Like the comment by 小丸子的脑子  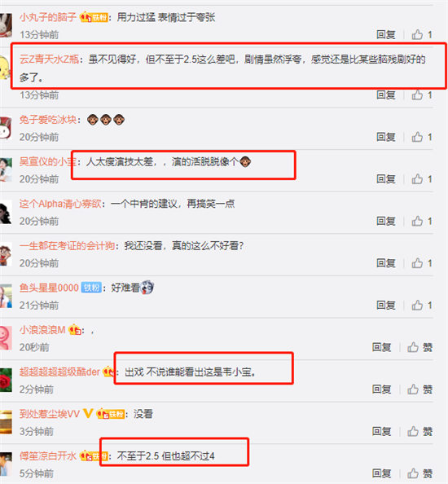(x=421, y=34)
